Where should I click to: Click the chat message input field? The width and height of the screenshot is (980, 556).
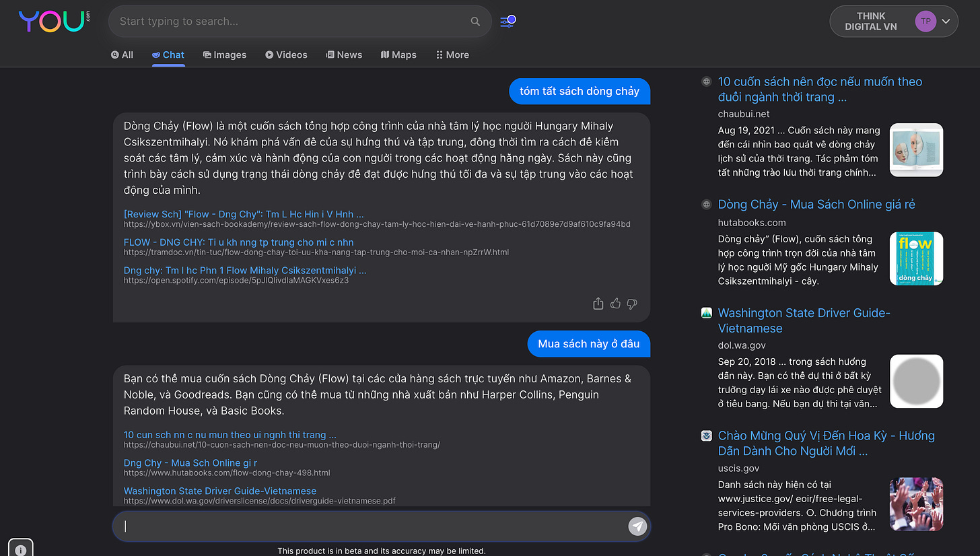tap(381, 526)
